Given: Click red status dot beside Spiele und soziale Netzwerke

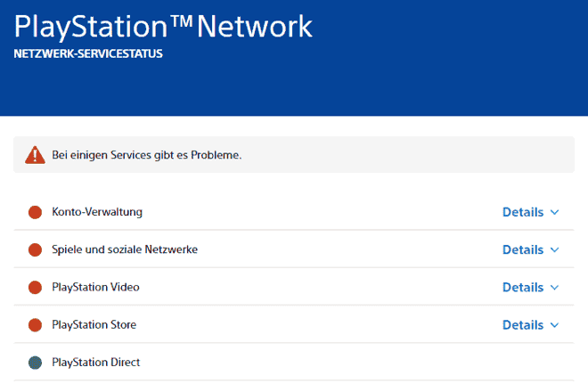Looking at the screenshot, I should [36, 249].
